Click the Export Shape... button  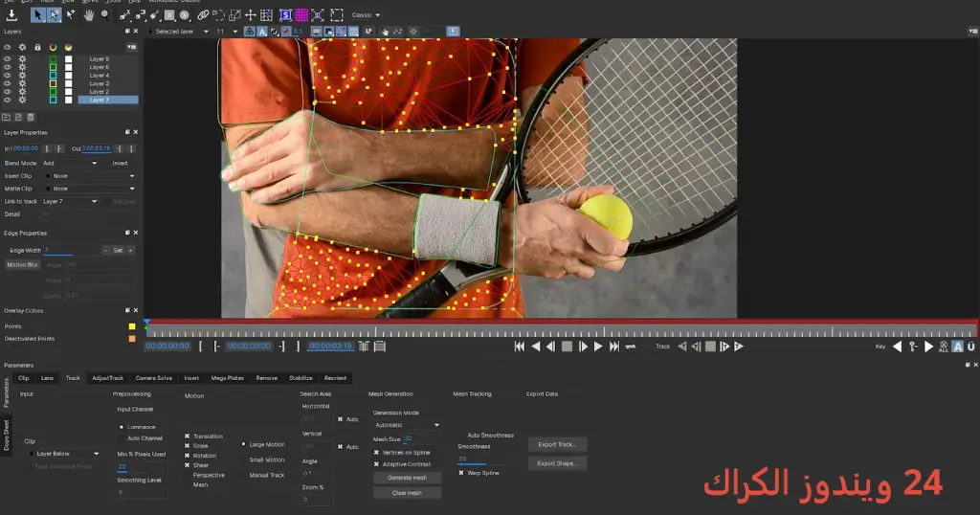pos(558,463)
